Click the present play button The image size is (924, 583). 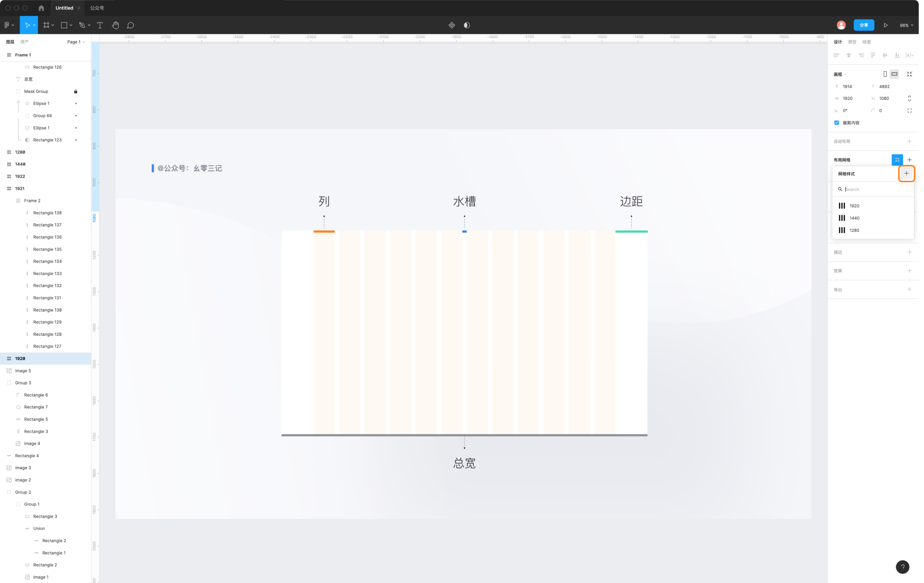(886, 25)
